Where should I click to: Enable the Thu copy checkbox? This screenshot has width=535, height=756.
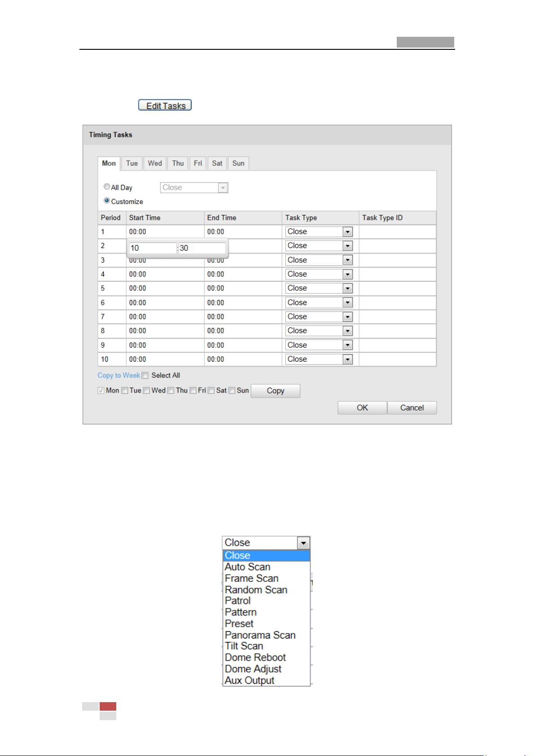point(171,391)
